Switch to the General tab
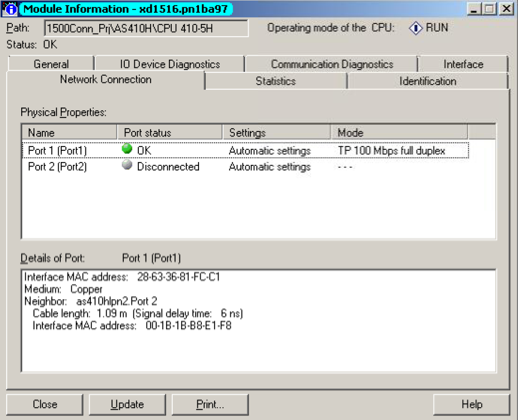This screenshot has height=420, width=518. 51,64
